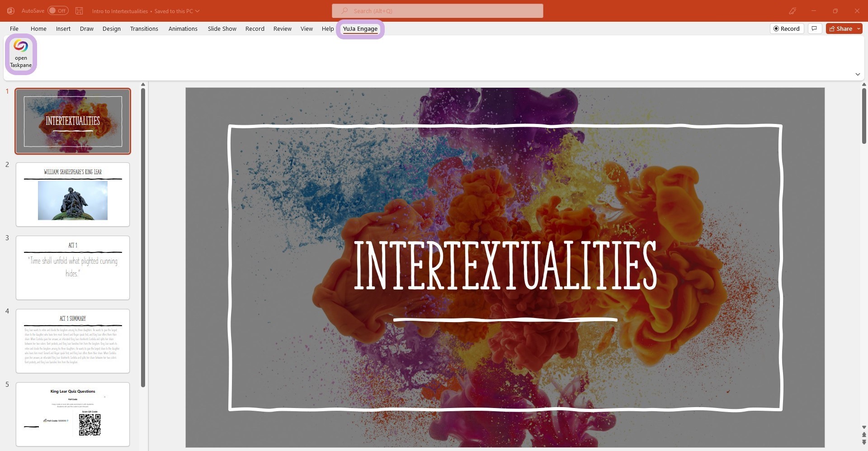This screenshot has height=451, width=868.
Task: Select the Slide Show tab
Action: [x=222, y=28]
